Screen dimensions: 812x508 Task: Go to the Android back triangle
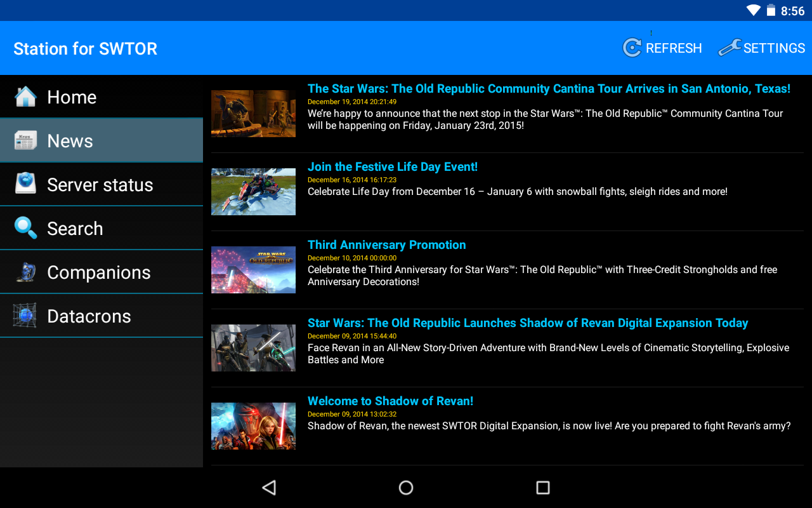(x=269, y=487)
